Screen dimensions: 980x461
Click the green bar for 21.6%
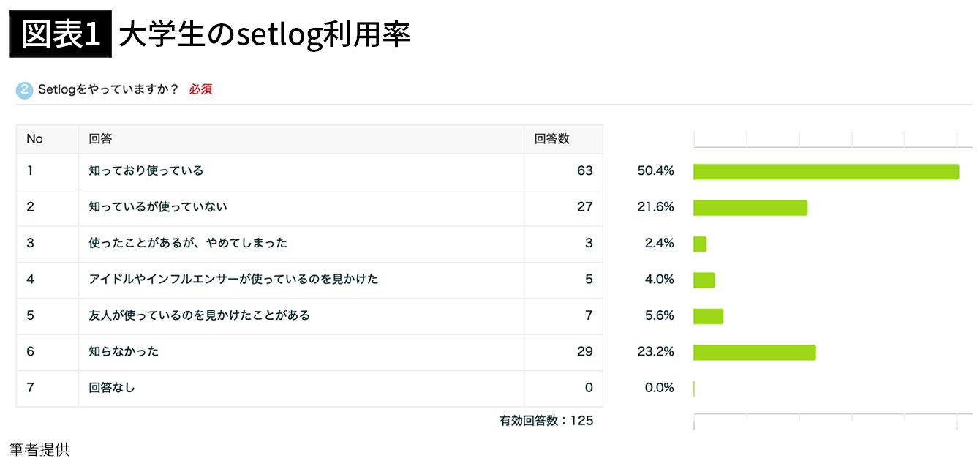coord(750,208)
